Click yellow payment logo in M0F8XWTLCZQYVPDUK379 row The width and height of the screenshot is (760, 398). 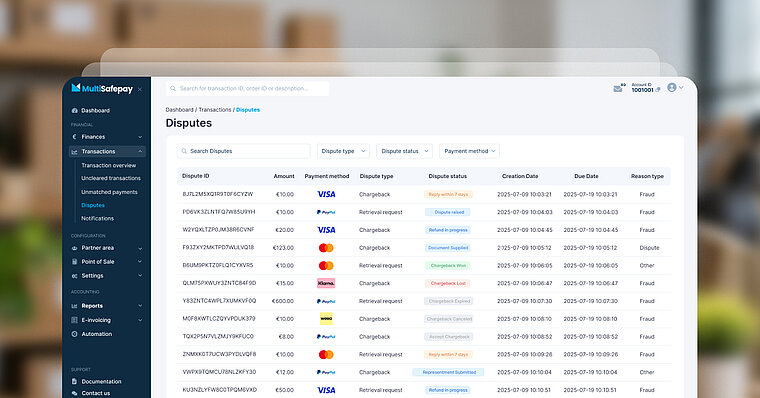pyautogui.click(x=326, y=318)
